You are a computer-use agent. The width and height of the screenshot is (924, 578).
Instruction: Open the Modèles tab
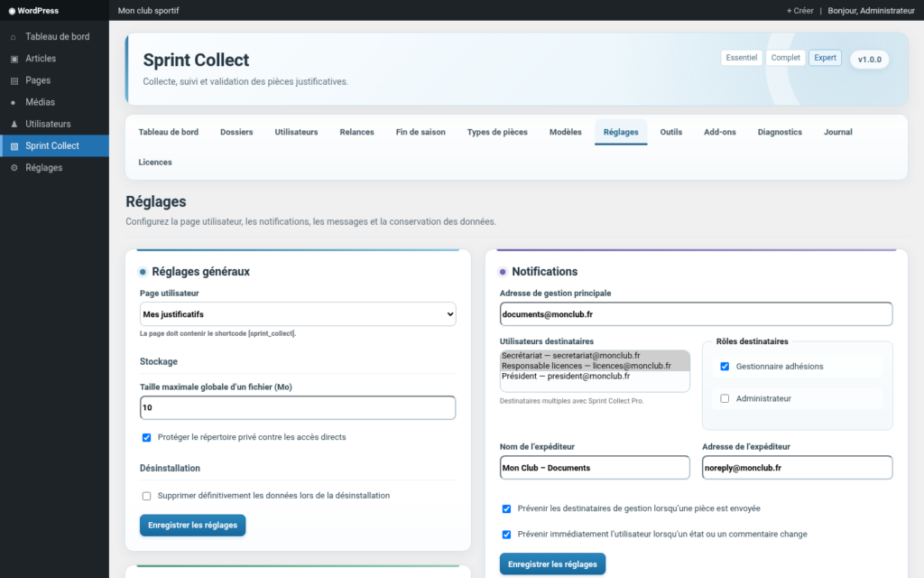(x=566, y=132)
